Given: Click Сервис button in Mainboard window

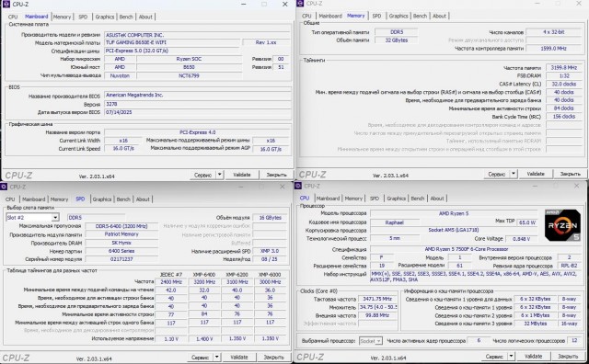Looking at the screenshot, I should coord(202,175).
